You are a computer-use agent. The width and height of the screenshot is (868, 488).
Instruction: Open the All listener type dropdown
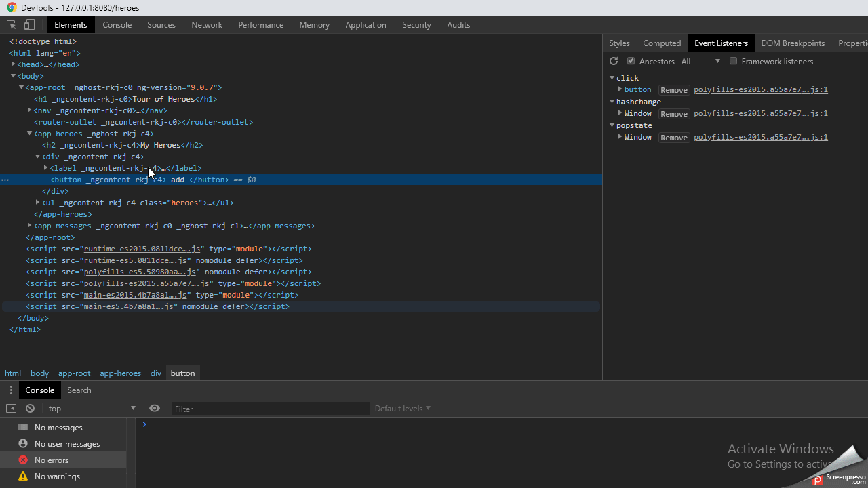coord(701,62)
